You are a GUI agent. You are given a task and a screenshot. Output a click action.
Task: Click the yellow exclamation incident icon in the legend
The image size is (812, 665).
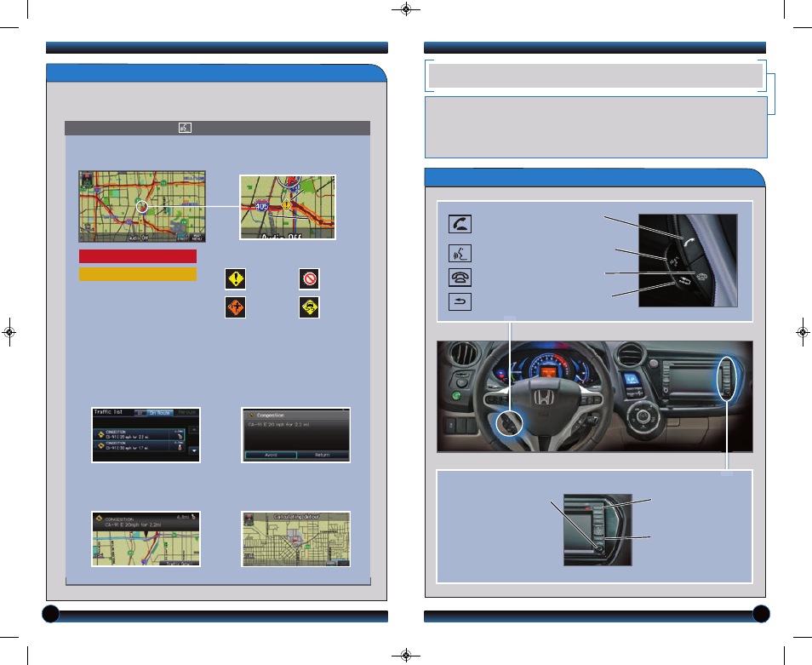point(235,278)
